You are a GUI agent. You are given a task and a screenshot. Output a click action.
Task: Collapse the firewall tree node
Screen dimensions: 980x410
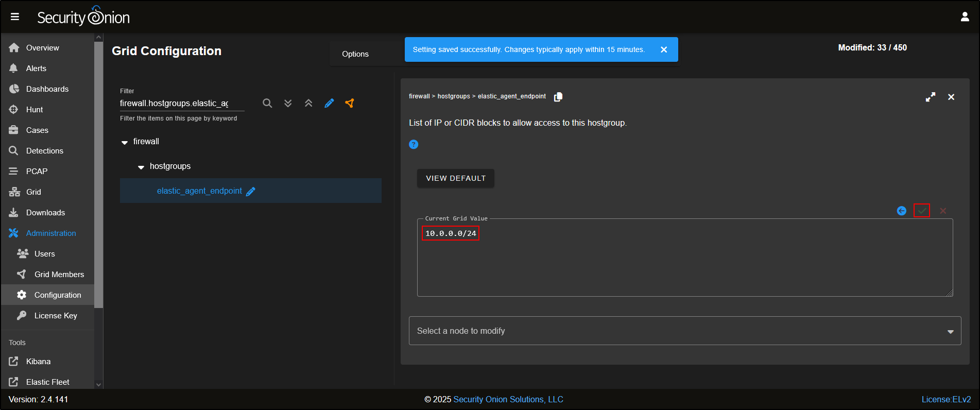point(125,142)
